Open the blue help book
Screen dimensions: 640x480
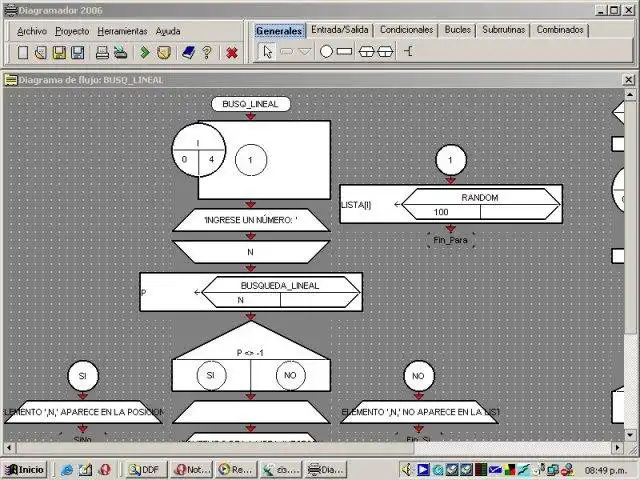tap(188, 53)
